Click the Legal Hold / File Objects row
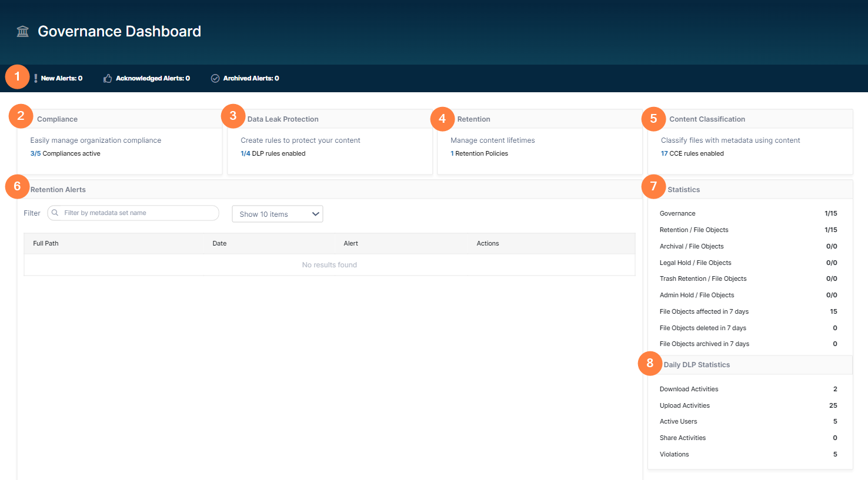 point(749,263)
